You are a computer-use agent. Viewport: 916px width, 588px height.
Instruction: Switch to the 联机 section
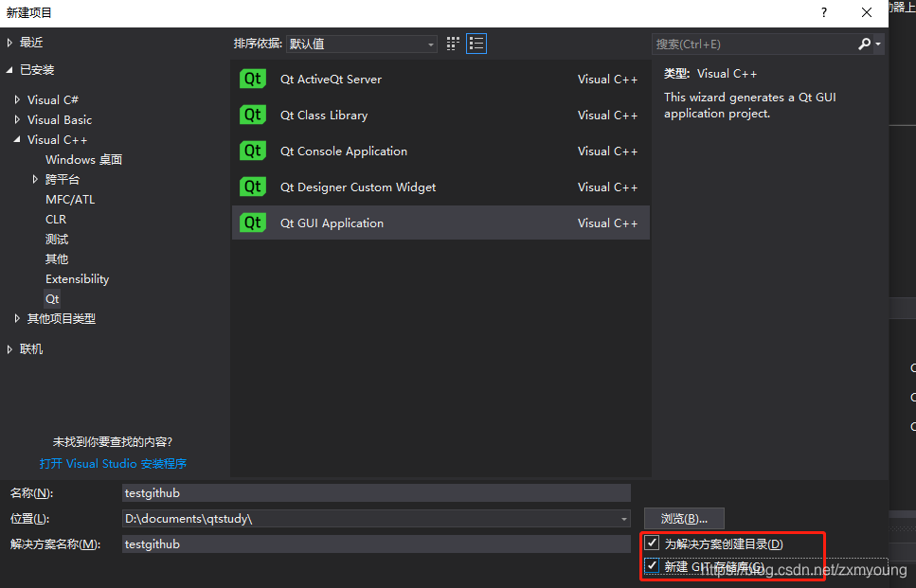[29, 348]
